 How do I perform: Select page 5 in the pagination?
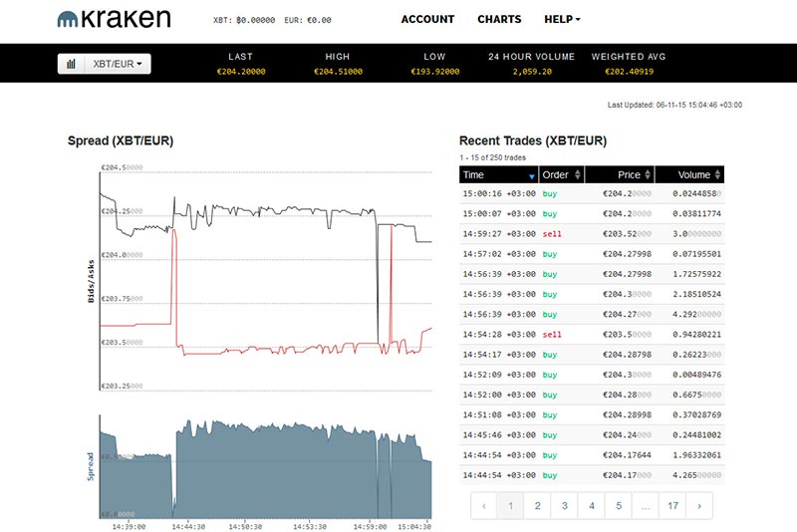tap(619, 506)
